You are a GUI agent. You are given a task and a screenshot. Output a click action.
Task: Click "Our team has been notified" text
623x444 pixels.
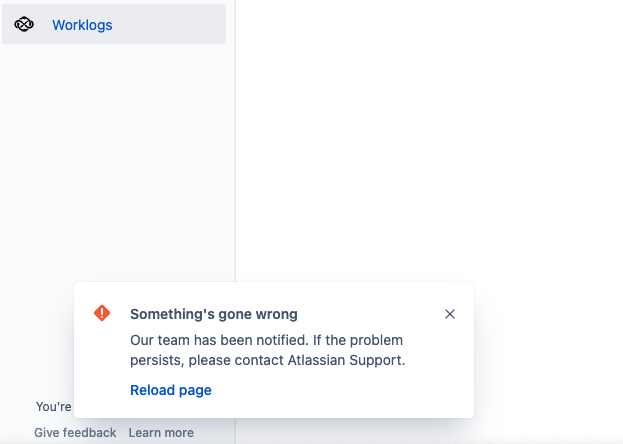pos(219,340)
